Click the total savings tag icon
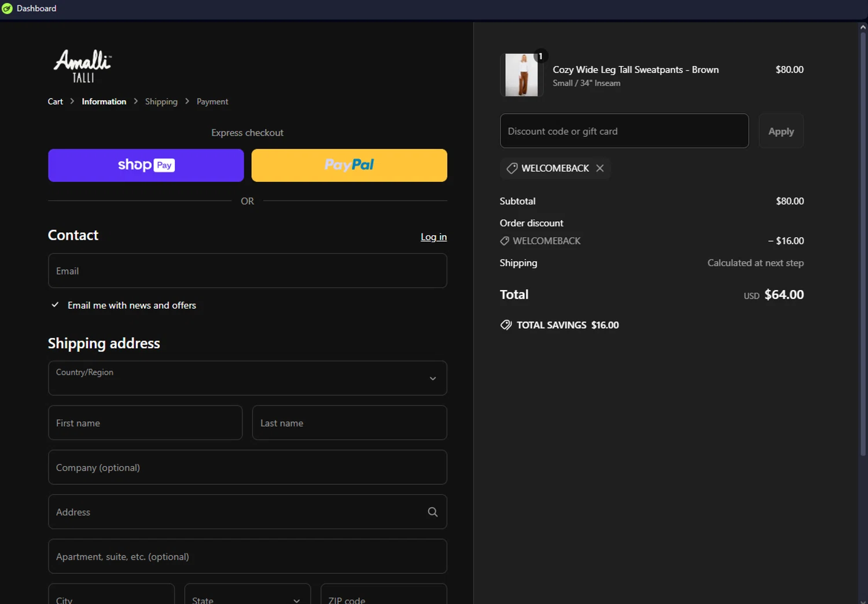 coord(506,325)
